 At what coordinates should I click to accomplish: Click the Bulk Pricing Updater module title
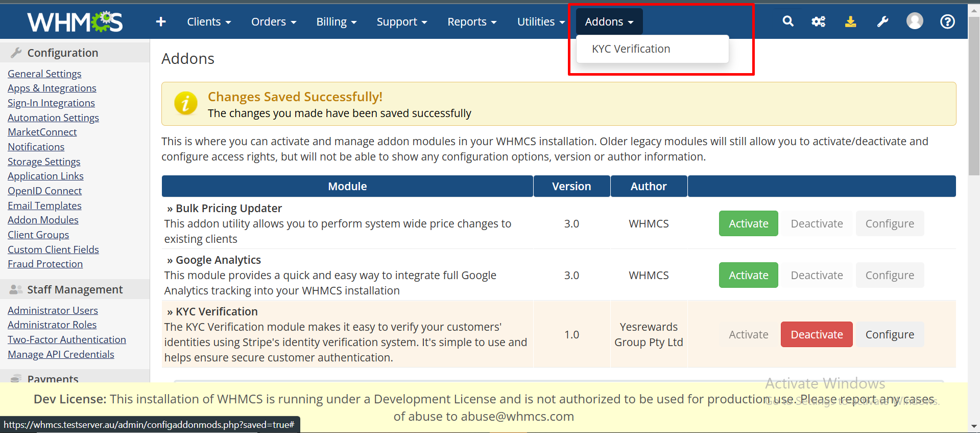click(229, 208)
